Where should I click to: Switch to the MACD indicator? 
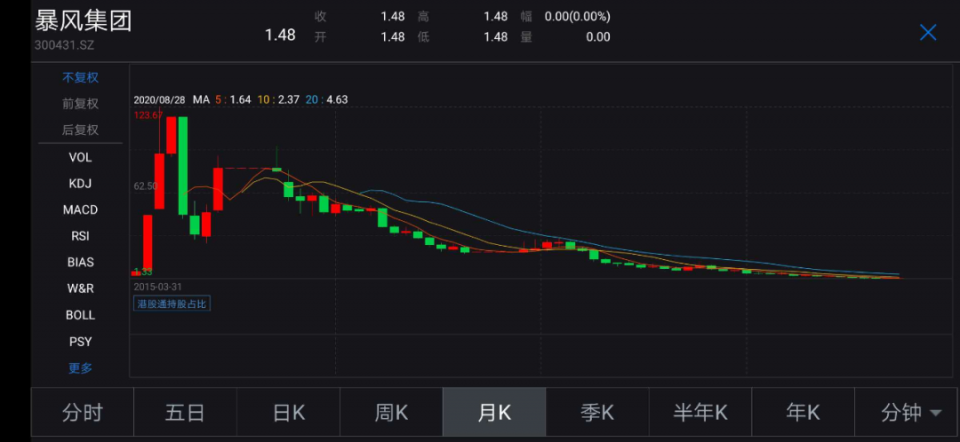tap(80, 210)
